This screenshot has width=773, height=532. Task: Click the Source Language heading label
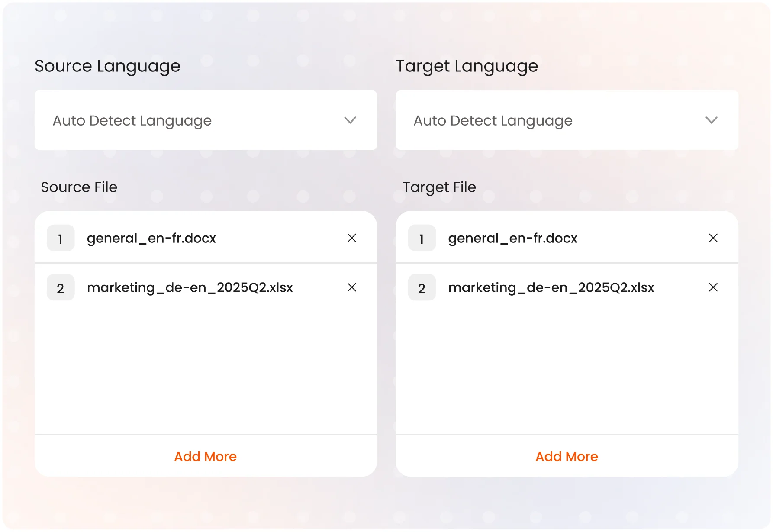(107, 66)
